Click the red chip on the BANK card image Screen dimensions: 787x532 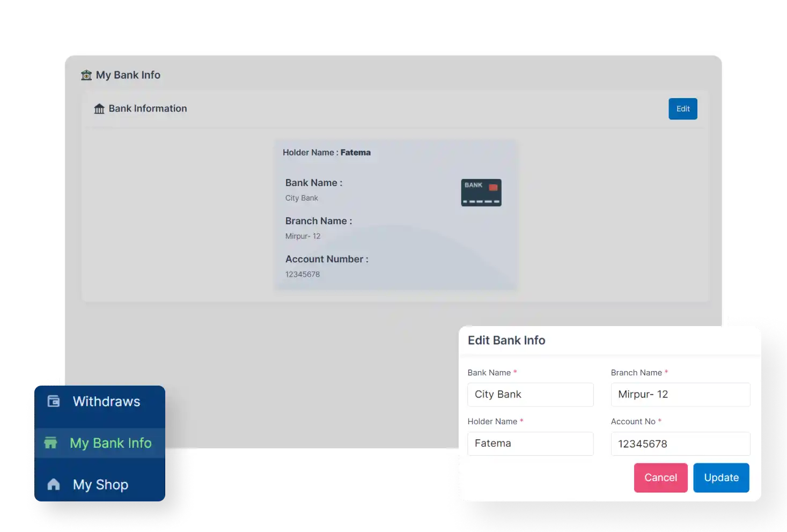[x=493, y=187]
